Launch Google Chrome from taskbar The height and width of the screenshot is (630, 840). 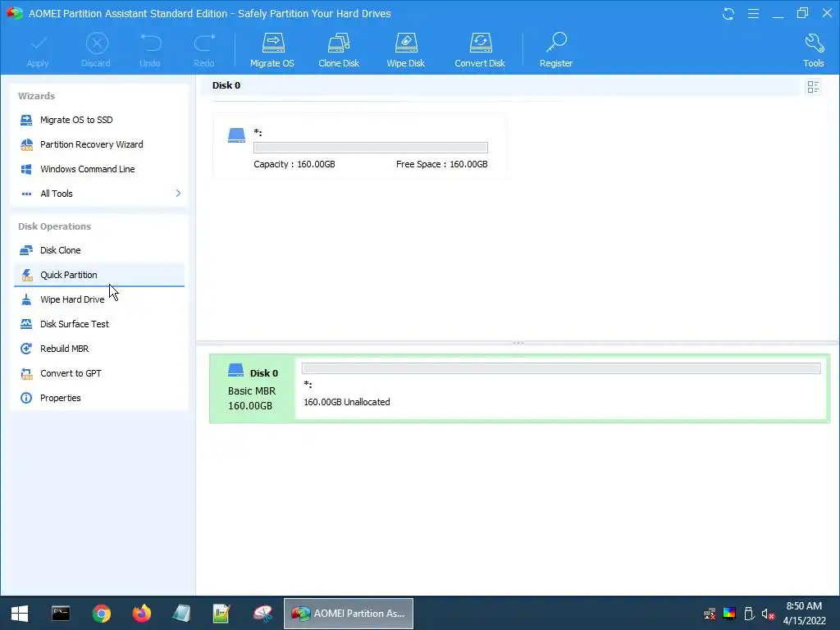tap(101, 614)
